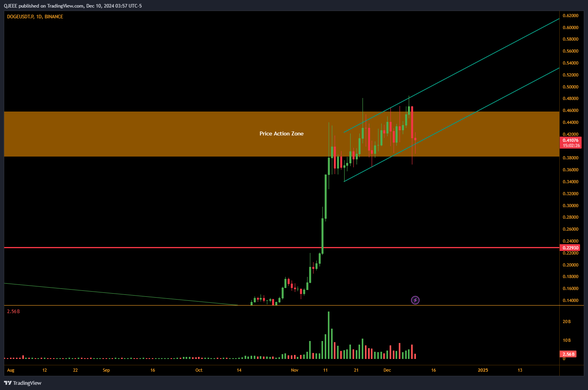Viewport: 588px width, 390px height.
Task: Click the Oct label on the time axis
Action: [x=199, y=370]
